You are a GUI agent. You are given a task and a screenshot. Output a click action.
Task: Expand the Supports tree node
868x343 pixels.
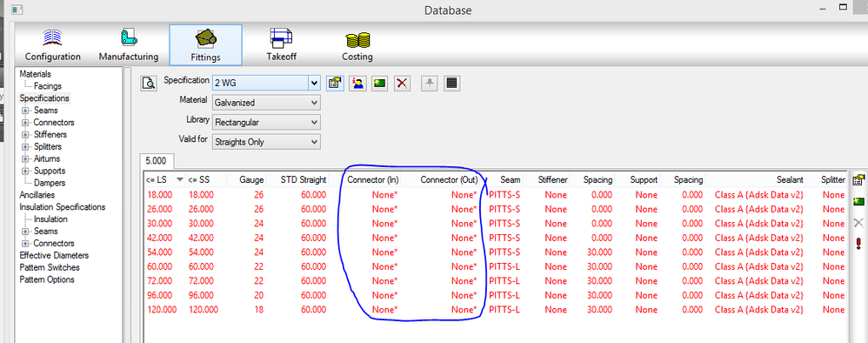[25, 171]
